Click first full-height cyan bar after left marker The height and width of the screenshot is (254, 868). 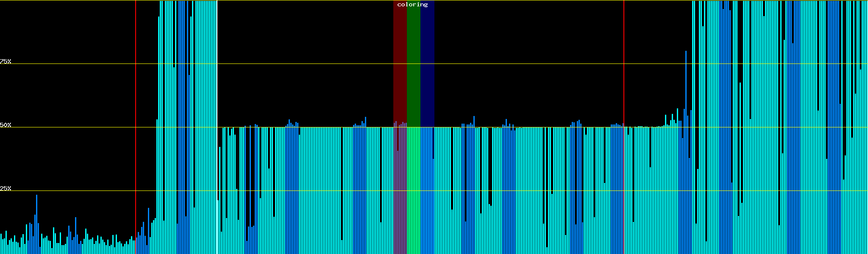point(161,127)
